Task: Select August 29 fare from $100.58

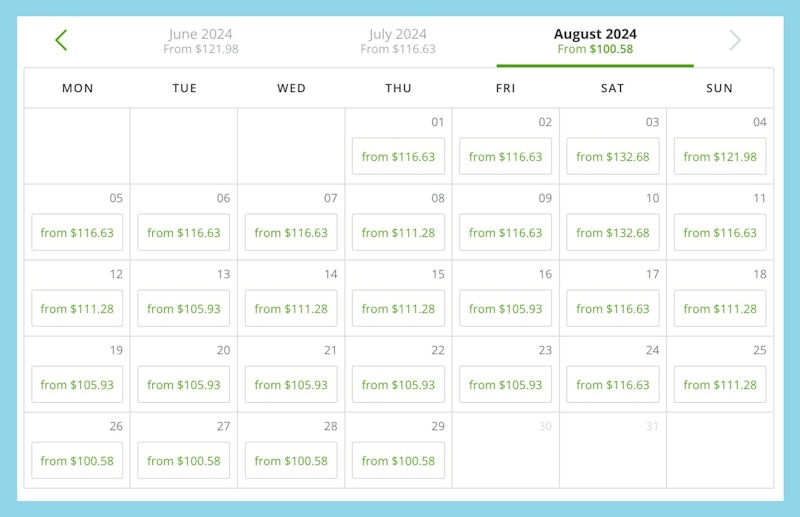Action: click(398, 461)
